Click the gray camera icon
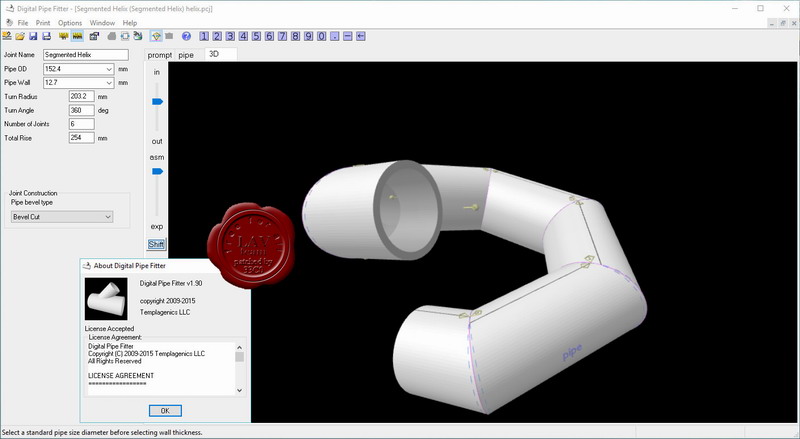The image size is (800, 439). point(169,36)
